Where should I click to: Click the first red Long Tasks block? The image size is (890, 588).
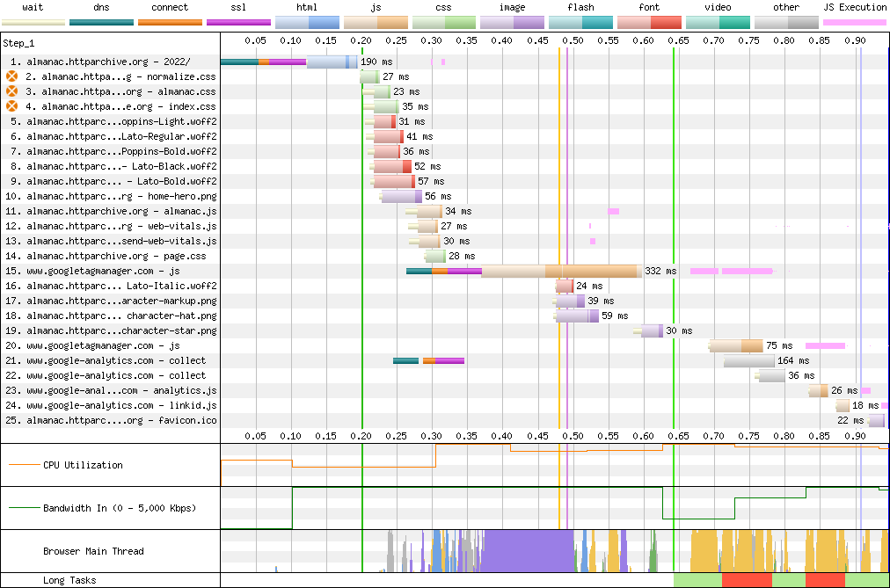point(746,580)
